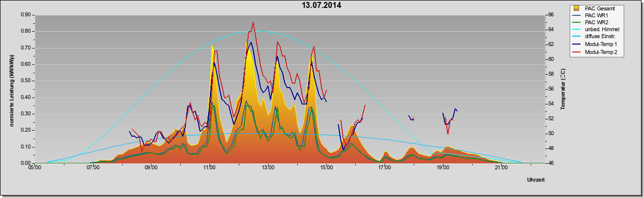Select Modul-Temp 2 in the legend
The width and height of the screenshot is (644, 198).
[x=595, y=52]
